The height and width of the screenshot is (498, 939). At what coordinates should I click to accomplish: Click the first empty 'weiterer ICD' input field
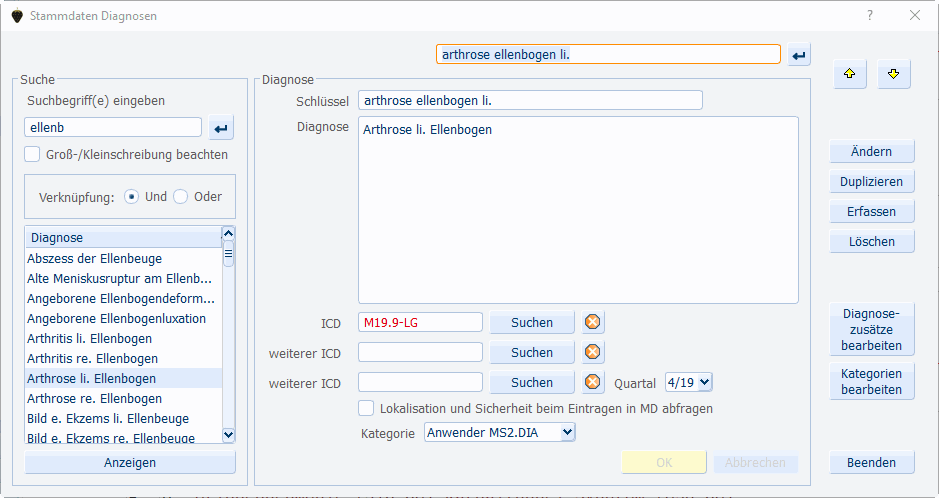[x=420, y=352]
